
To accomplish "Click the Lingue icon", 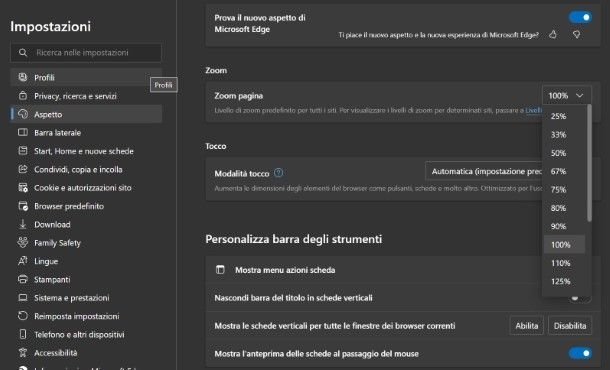I will tap(23, 261).
